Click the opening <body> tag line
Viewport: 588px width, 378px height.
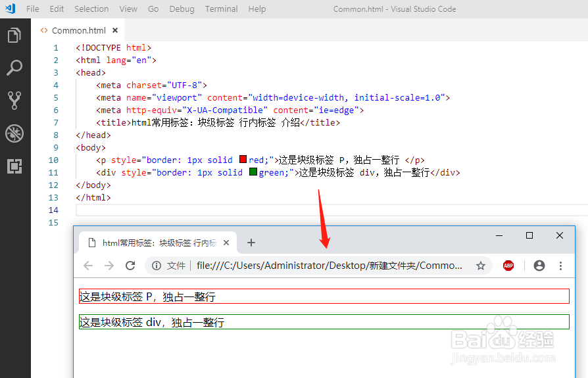pos(91,148)
